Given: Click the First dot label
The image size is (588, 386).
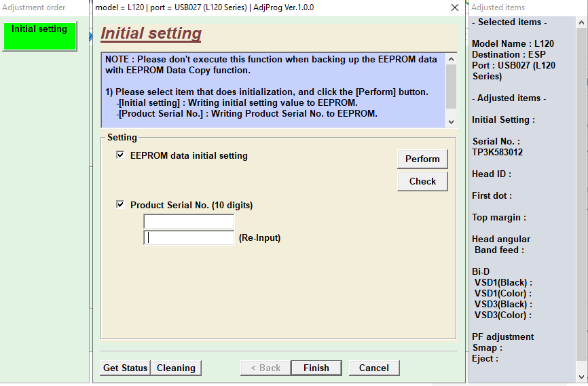Looking at the screenshot, I should click(492, 195).
